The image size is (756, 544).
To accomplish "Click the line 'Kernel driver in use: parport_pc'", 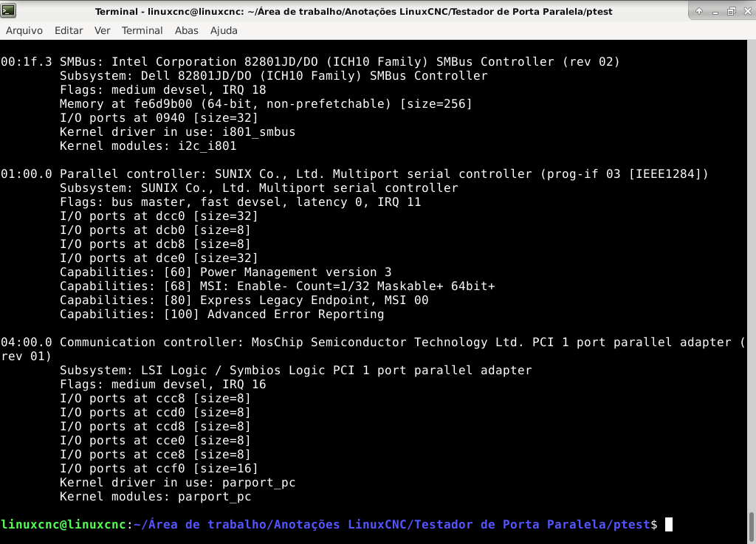I will click(177, 482).
